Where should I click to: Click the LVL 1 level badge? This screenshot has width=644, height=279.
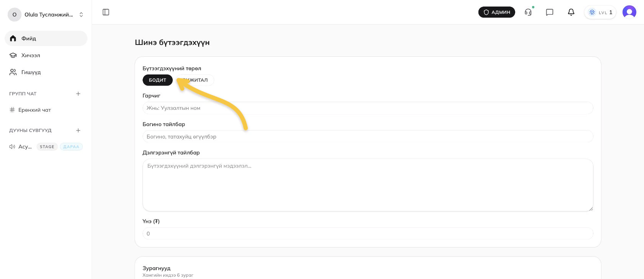(x=600, y=12)
